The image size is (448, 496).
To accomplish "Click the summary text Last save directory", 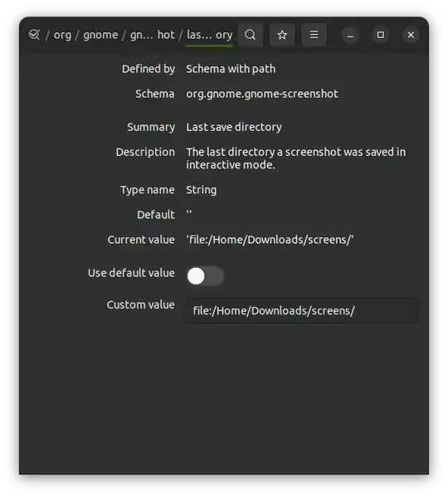I will (234, 127).
